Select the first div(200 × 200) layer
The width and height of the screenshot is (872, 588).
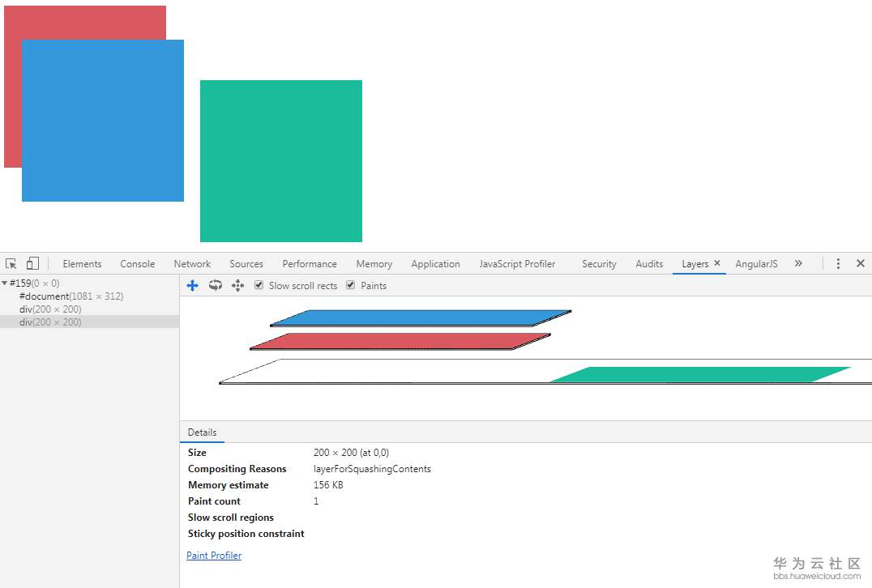(50, 309)
